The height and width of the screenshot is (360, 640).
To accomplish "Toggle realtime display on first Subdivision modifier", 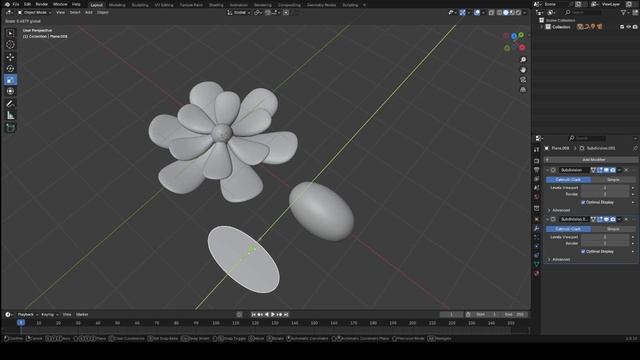I will click(x=606, y=170).
